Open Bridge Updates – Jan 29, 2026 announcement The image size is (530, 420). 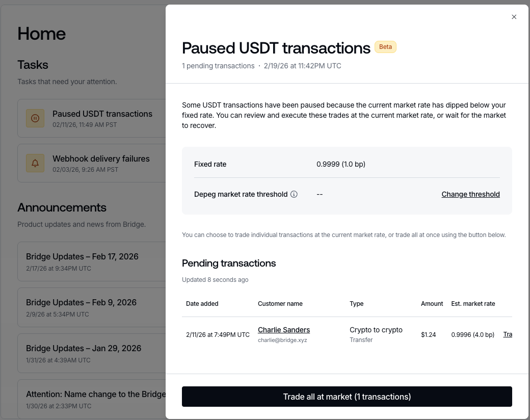pyautogui.click(x=84, y=349)
